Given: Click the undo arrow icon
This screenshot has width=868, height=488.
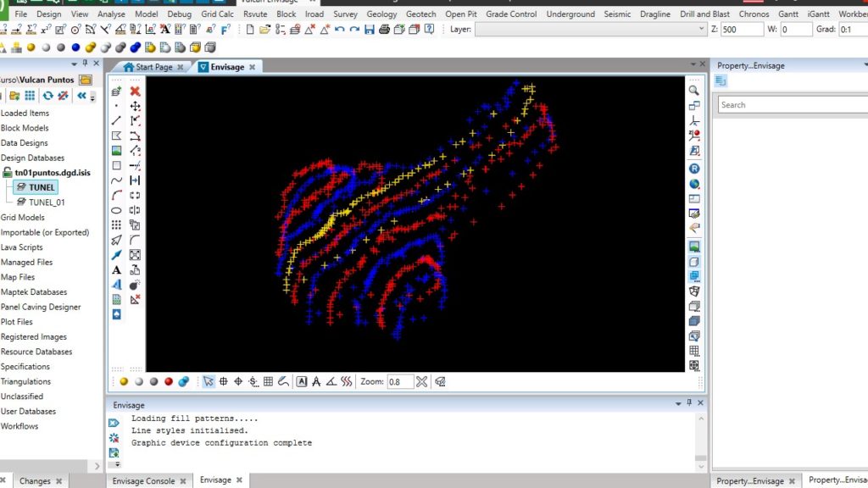Looking at the screenshot, I should [x=339, y=30].
